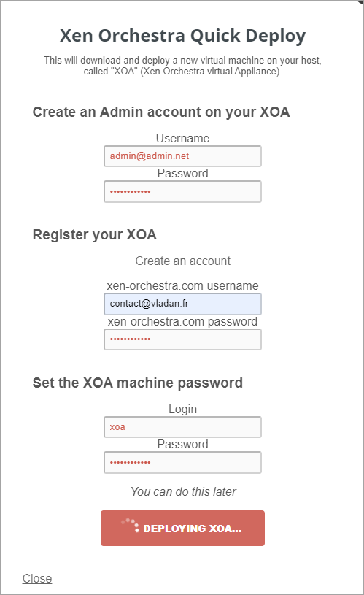Click the Login field containing xoa
This screenshot has width=364, height=595.
182,427
